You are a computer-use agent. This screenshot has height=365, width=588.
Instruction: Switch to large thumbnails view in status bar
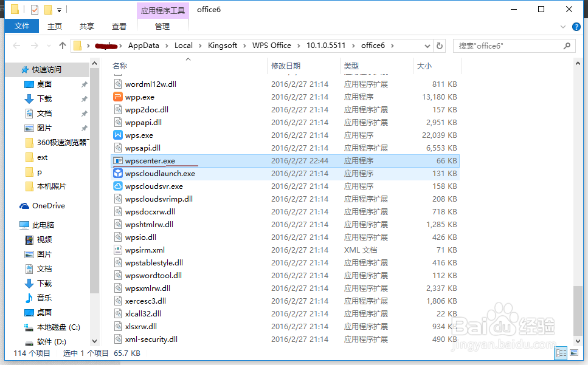coord(574,353)
